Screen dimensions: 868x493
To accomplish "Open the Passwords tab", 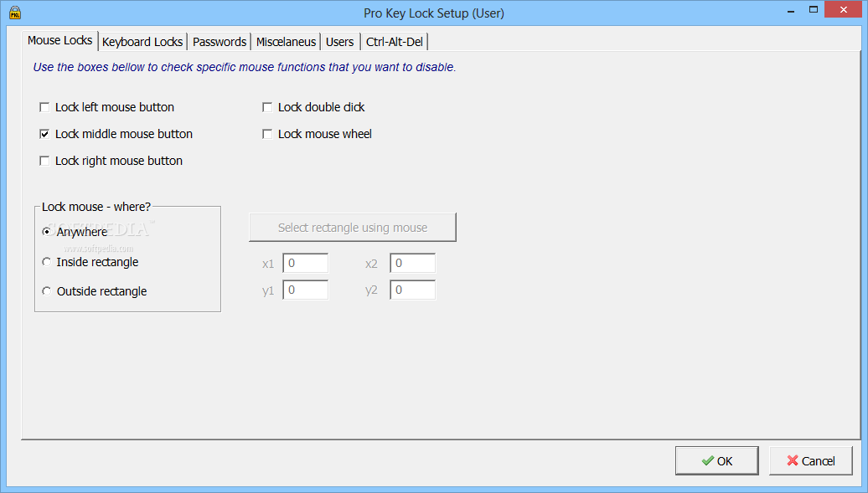I will point(220,42).
